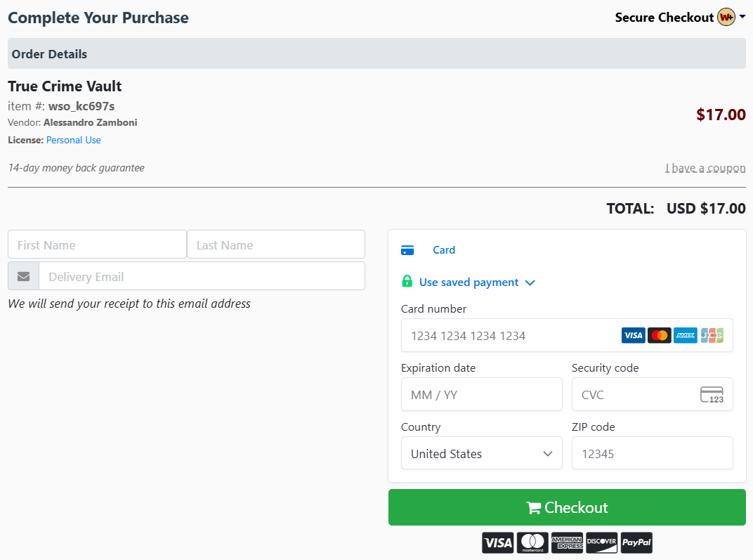Click the I have a coupon link
This screenshot has width=753, height=560.
pos(705,168)
